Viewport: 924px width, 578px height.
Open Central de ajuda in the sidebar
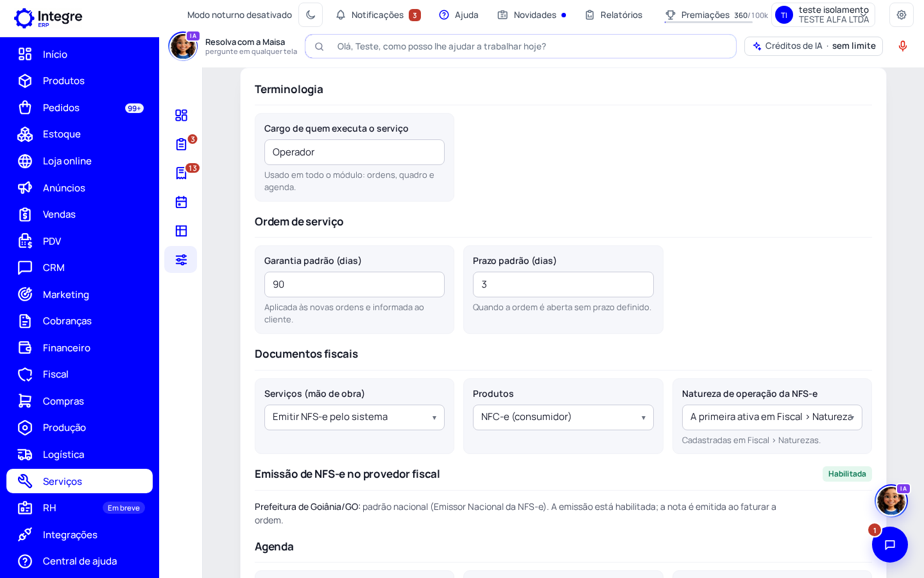(x=80, y=561)
